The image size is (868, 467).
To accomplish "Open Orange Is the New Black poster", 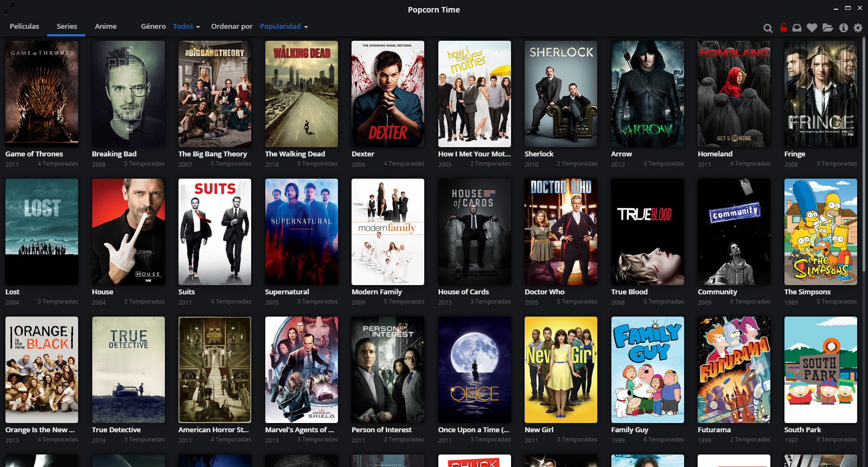I will pos(42,370).
